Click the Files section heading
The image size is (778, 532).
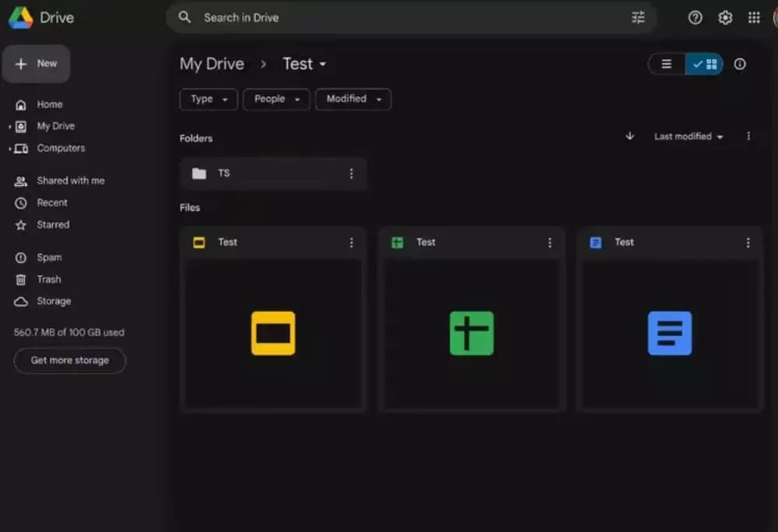(190, 208)
